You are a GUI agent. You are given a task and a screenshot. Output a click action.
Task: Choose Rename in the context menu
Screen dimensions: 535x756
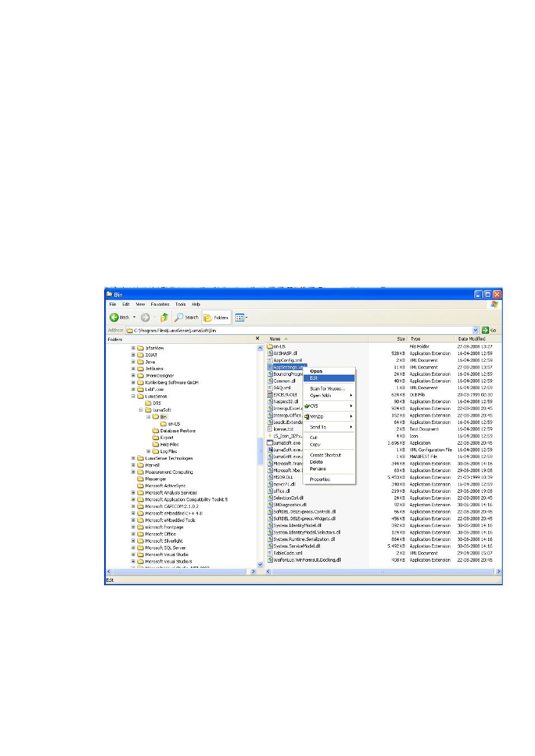pos(329,469)
